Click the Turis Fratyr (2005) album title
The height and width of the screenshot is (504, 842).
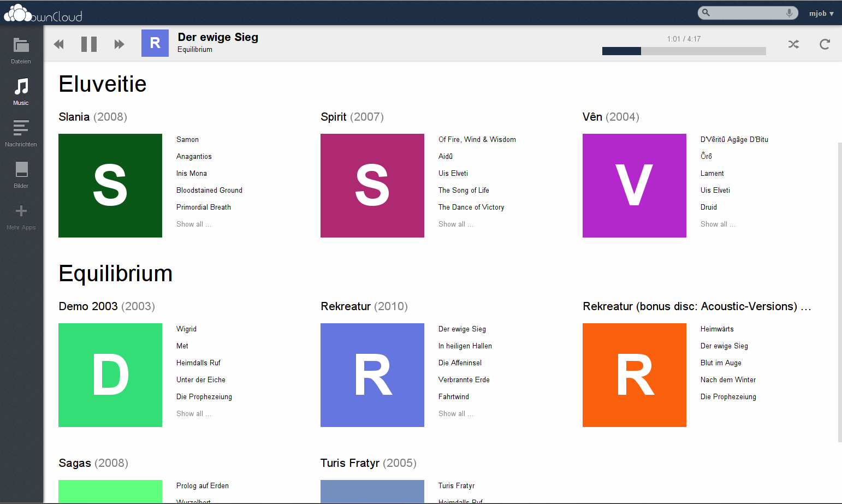tap(369, 463)
